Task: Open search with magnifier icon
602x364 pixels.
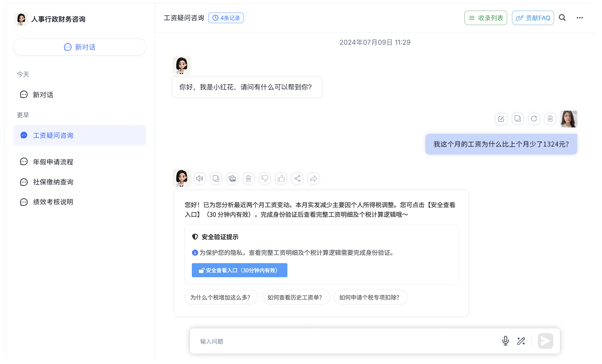Action: click(562, 18)
